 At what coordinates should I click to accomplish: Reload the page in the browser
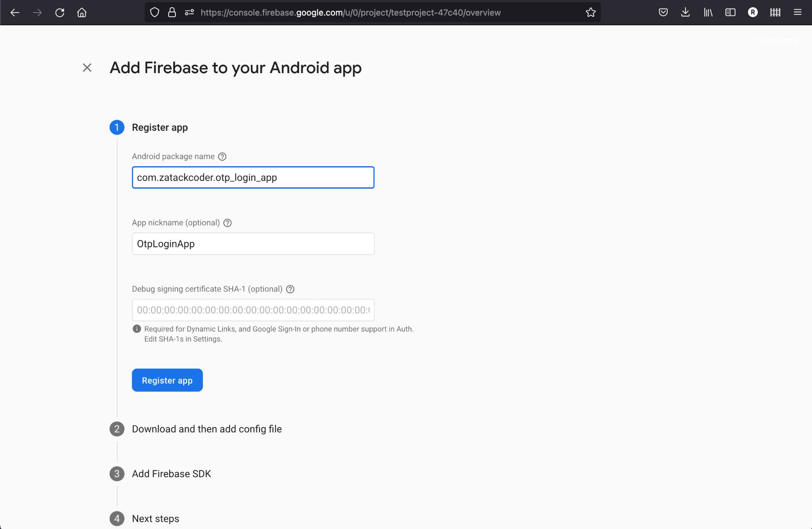[60, 13]
